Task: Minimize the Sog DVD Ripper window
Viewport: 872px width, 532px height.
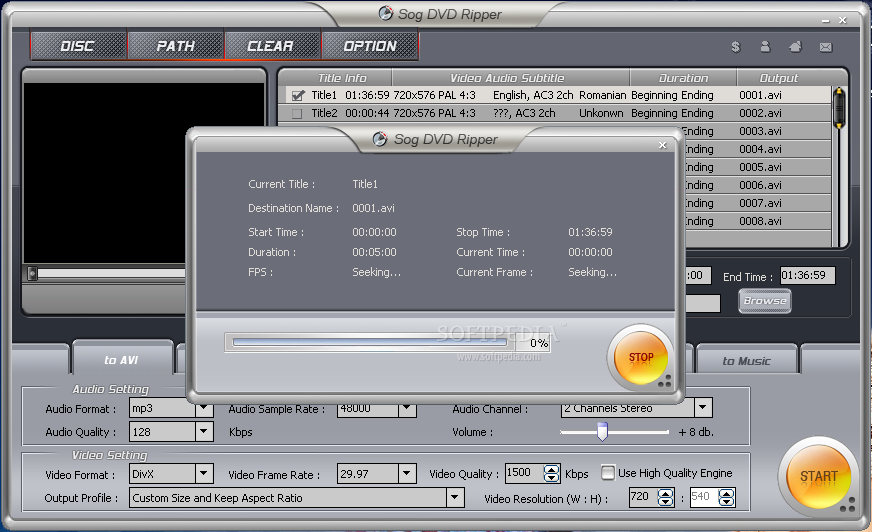Action: tap(825, 21)
